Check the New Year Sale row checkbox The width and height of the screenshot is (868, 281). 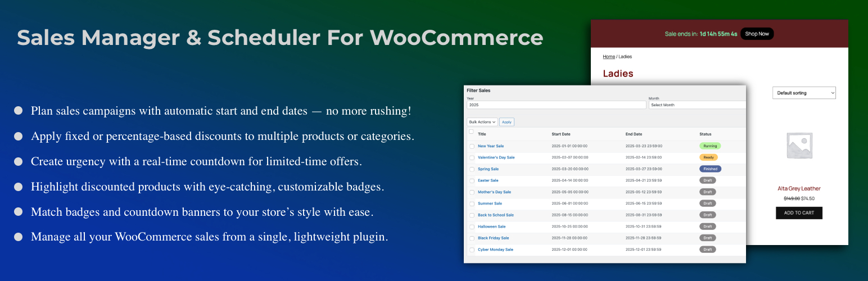[472, 146]
